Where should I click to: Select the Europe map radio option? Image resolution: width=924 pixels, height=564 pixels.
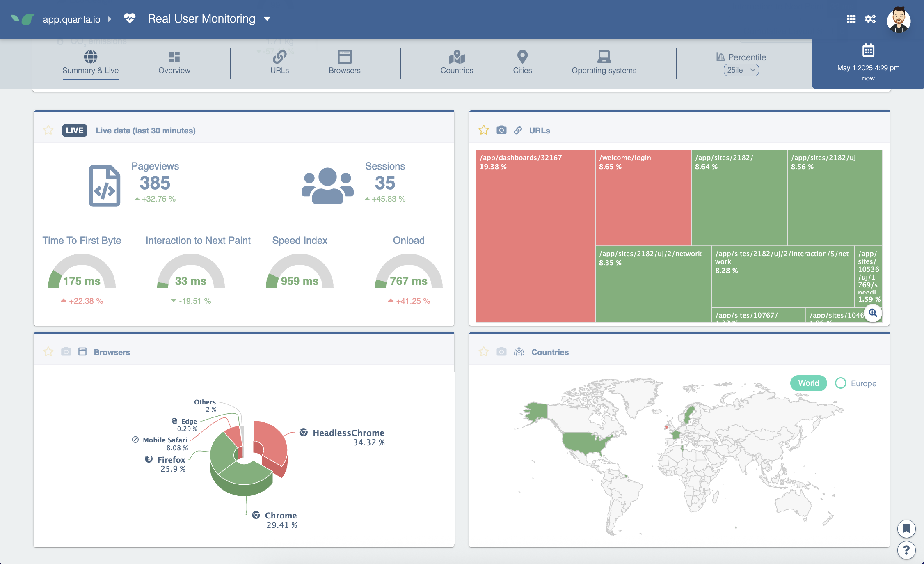[841, 383]
